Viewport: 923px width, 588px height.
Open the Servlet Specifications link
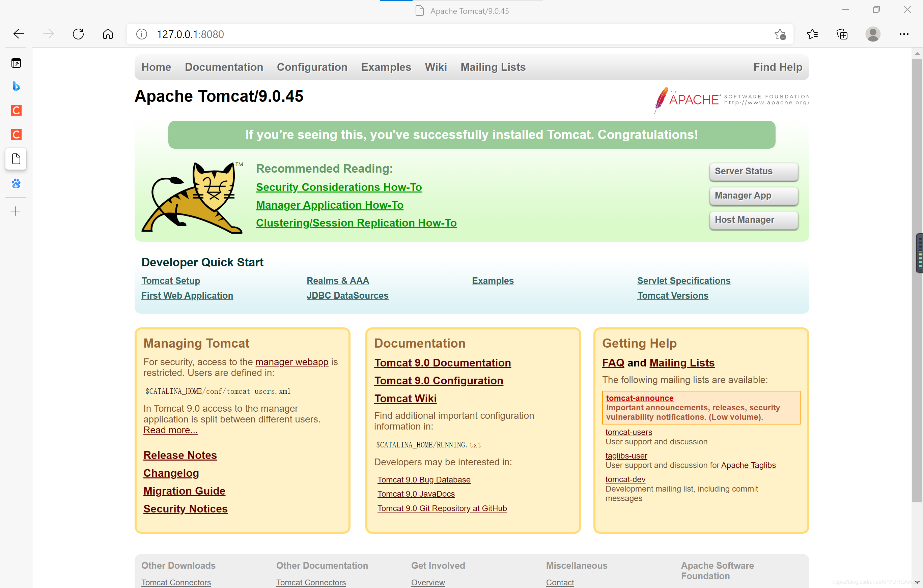coord(684,281)
